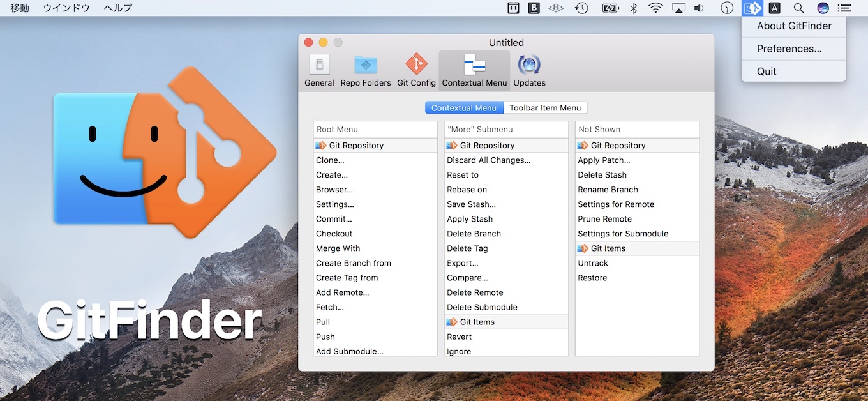Click the Wi-Fi menu bar icon
Screen dimensions: 868x401
(x=655, y=8)
